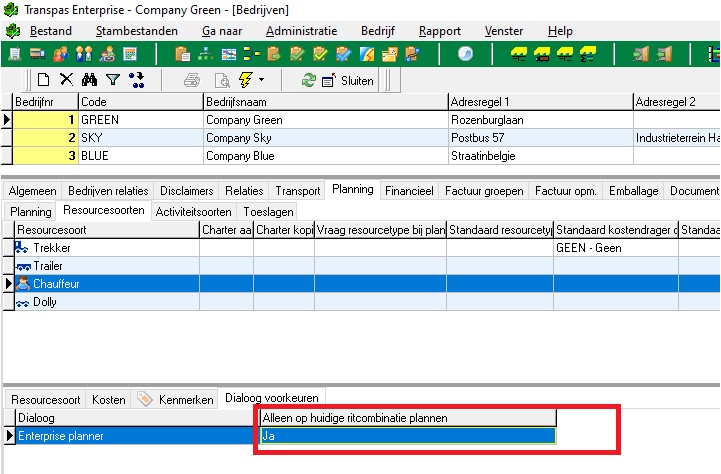Switch to the Financieel tab
This screenshot has height=474, width=721.
pyautogui.click(x=409, y=190)
